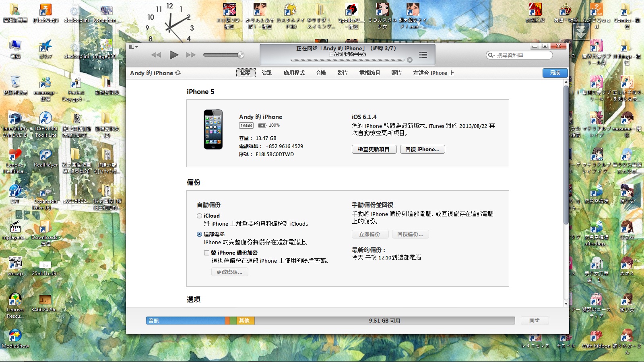Viewport: 644px width, 362px height.
Task: Open the (FlashGet)3 desktop shortcut
Action: (45, 13)
